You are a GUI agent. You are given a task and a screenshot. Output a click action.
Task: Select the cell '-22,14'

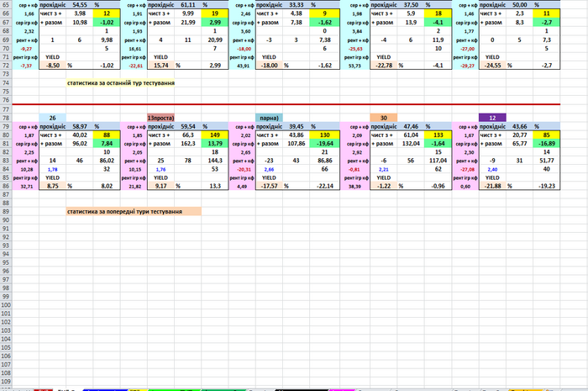324,186
